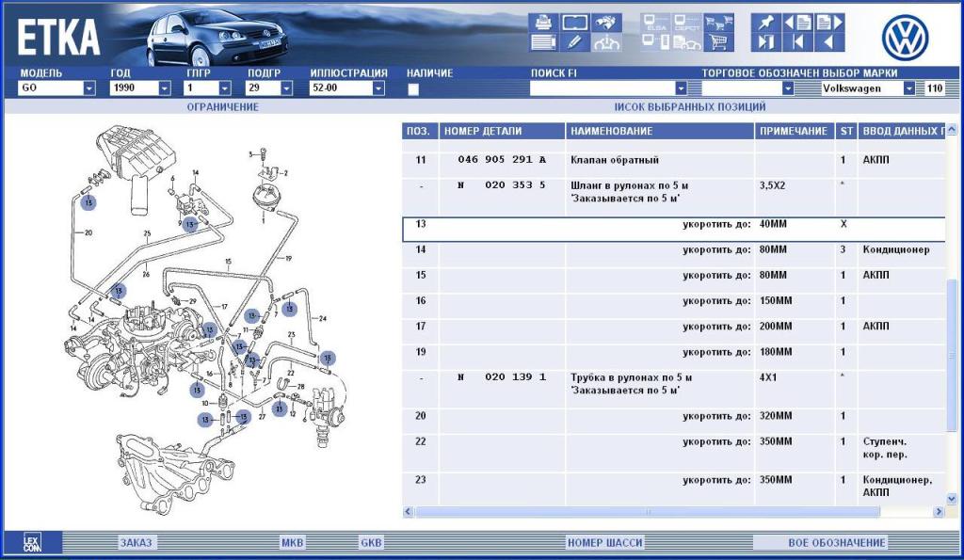The width and height of the screenshot is (964, 560).
Task: Open the DEPOT link icon
Action: [686, 23]
